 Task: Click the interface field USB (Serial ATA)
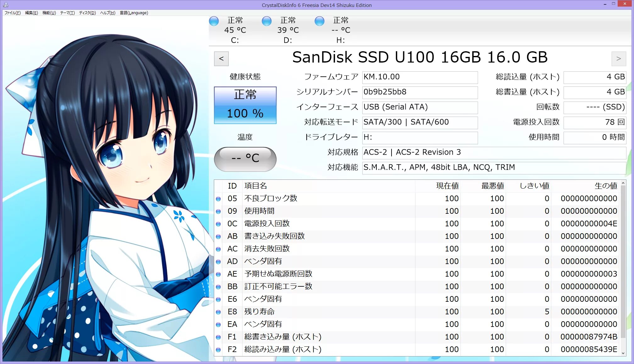(x=420, y=108)
